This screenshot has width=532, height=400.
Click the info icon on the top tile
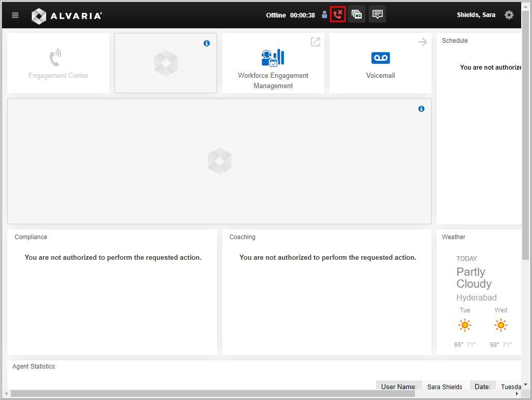(x=207, y=43)
